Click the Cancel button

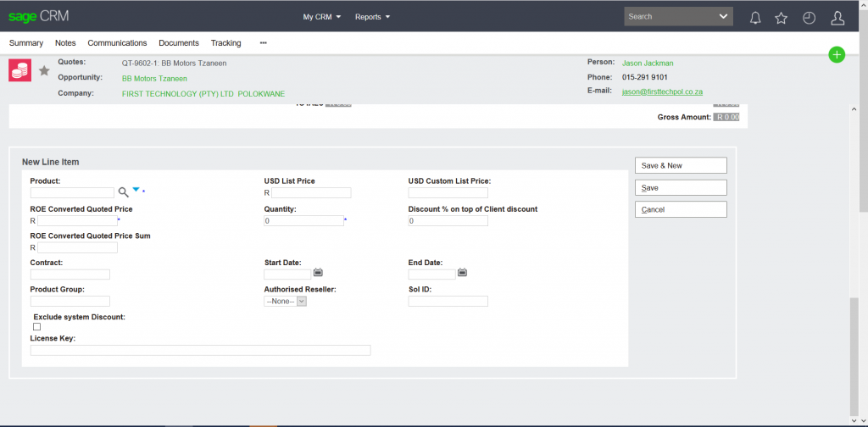click(681, 209)
